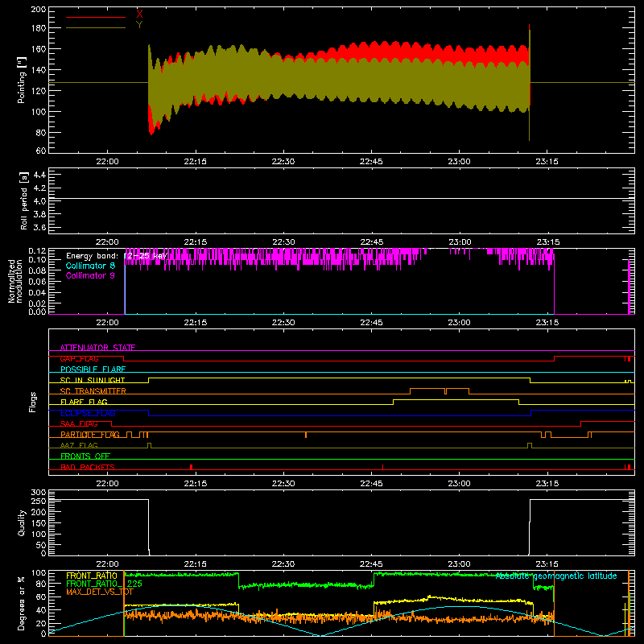Click the yellow FRONT_RATIO legend entry
This screenshot has width=644, height=644.
click(92, 576)
